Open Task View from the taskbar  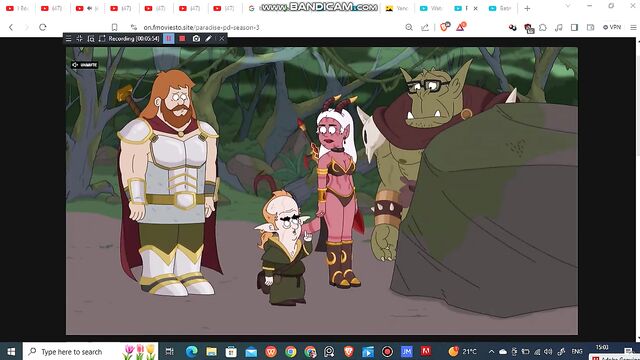[169, 351]
